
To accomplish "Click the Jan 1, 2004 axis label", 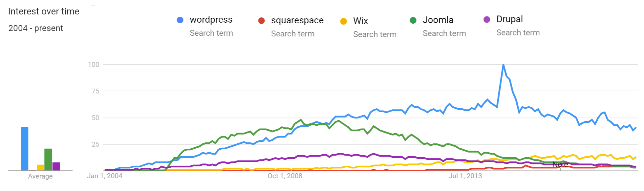I will [105, 176].
